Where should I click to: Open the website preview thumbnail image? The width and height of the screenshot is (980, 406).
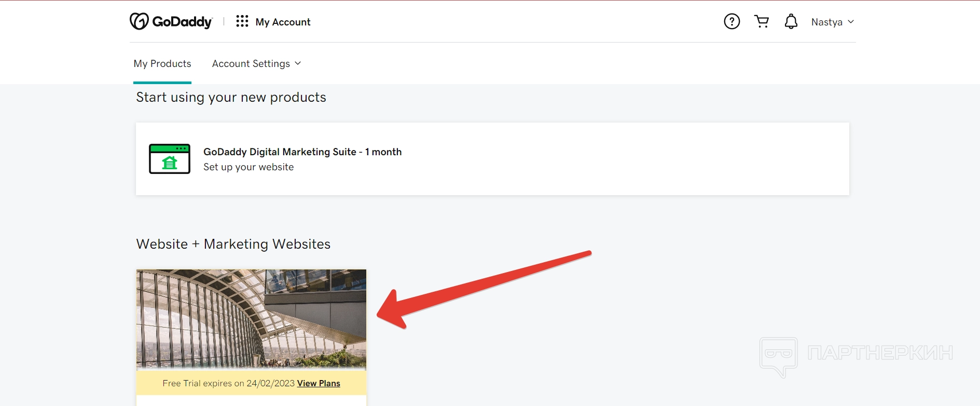tap(251, 319)
